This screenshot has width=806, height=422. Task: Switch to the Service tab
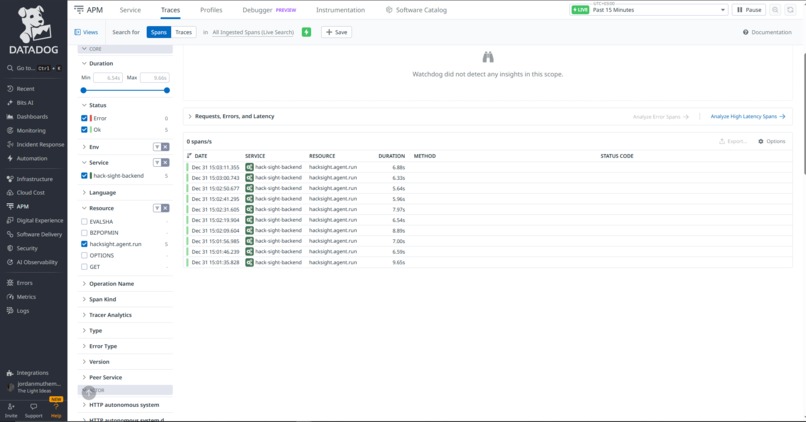tap(130, 10)
